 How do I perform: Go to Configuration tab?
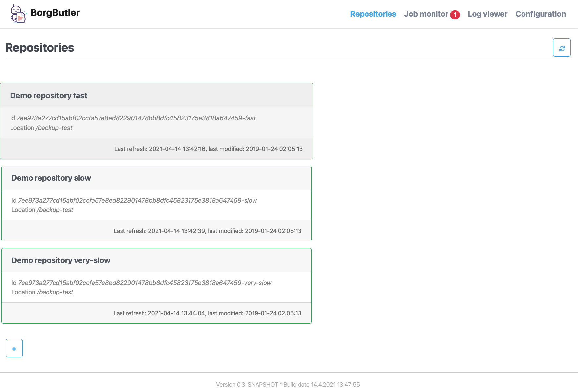541,14
